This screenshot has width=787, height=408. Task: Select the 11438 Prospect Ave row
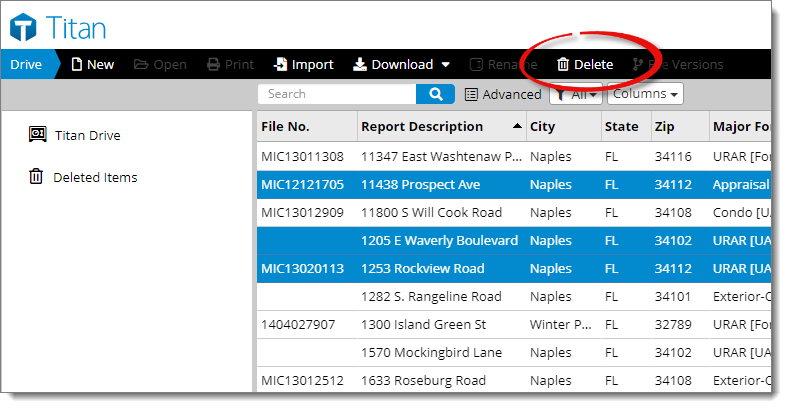point(420,184)
